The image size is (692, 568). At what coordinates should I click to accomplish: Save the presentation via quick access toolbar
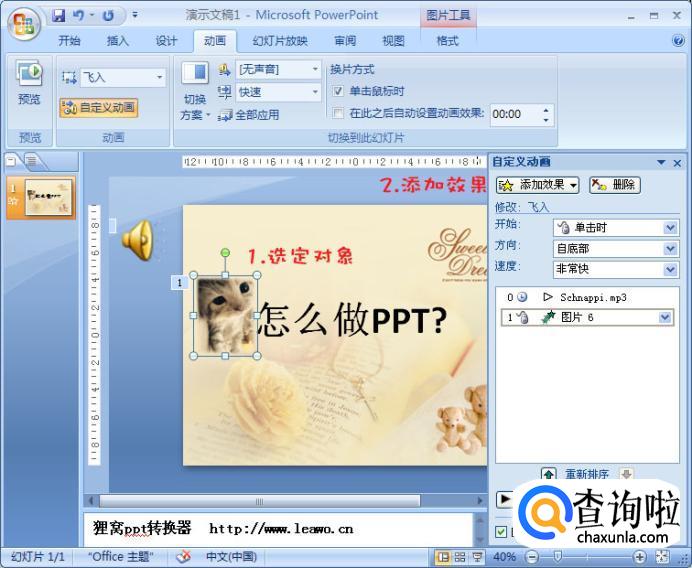(59, 15)
